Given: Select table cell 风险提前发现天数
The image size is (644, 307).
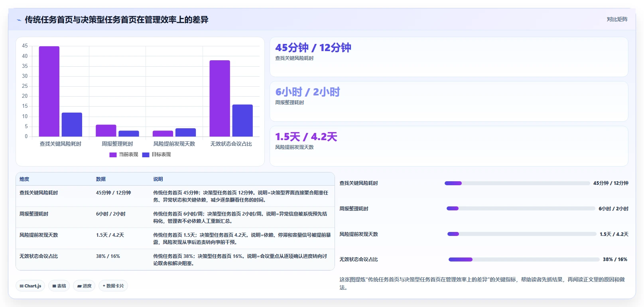Looking at the screenshot, I should (x=39, y=235).
